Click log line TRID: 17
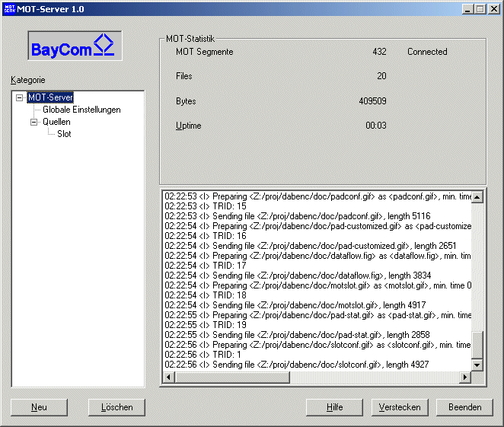 click(206, 266)
